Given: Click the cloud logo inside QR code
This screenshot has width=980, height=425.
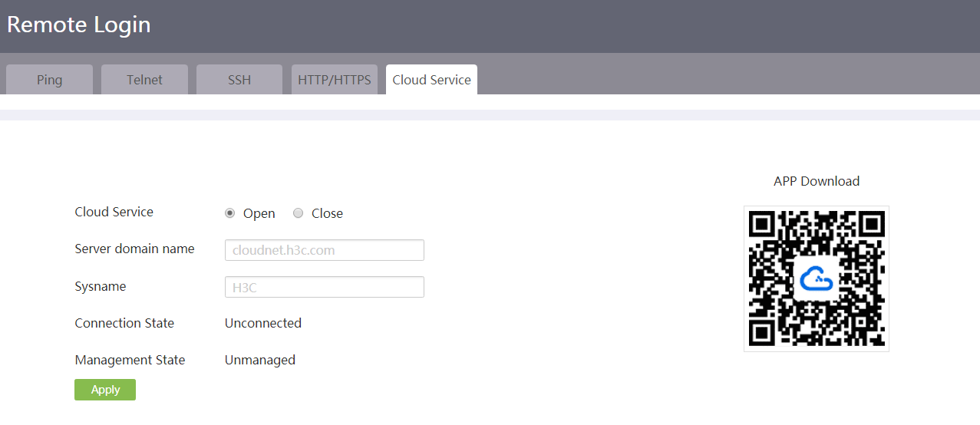Looking at the screenshot, I should tap(817, 279).
